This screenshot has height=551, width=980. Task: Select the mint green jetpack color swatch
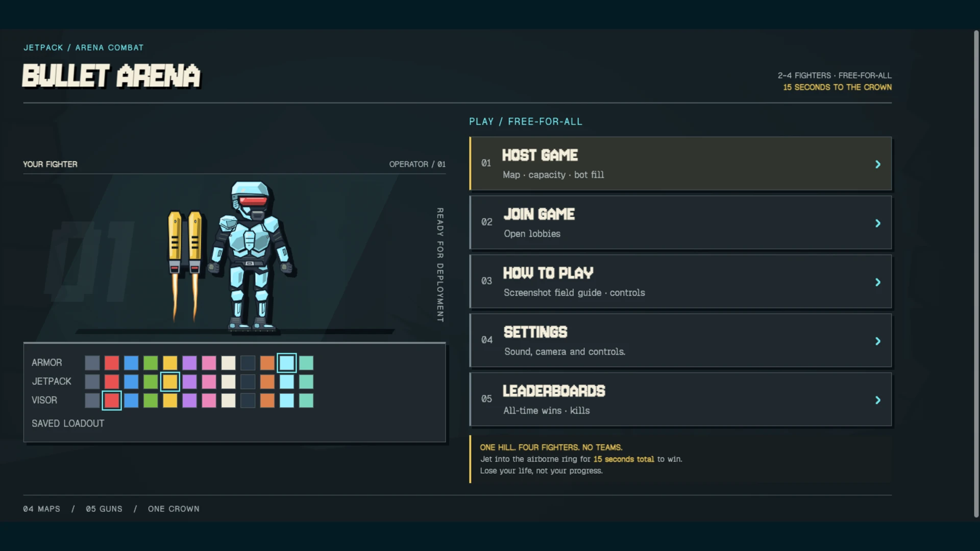pyautogui.click(x=306, y=382)
